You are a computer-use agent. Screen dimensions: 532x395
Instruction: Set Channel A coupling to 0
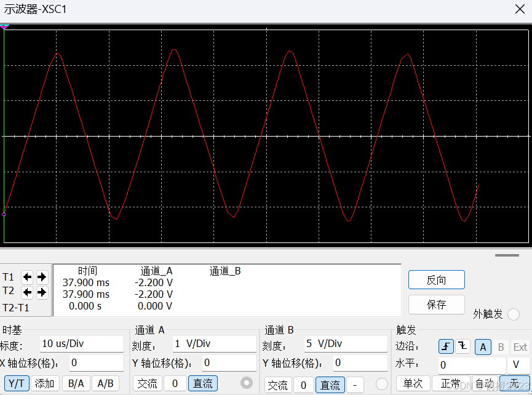click(175, 383)
